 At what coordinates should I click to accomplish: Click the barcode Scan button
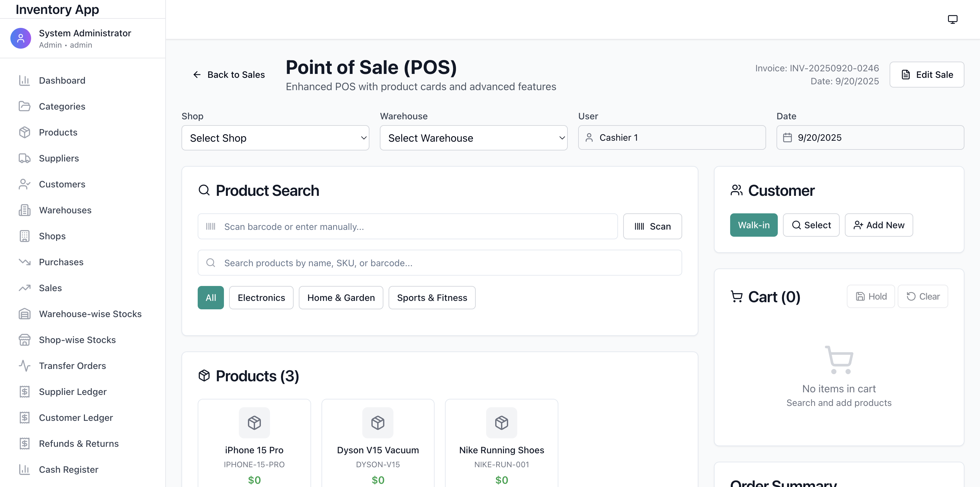point(652,227)
